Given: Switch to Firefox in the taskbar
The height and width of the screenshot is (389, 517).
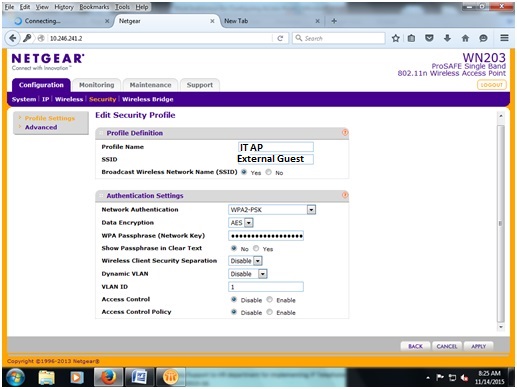Looking at the screenshot, I should (108, 378).
